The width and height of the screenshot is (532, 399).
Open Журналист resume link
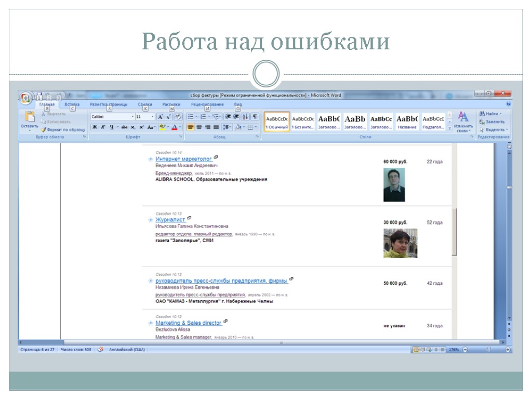tap(170, 220)
